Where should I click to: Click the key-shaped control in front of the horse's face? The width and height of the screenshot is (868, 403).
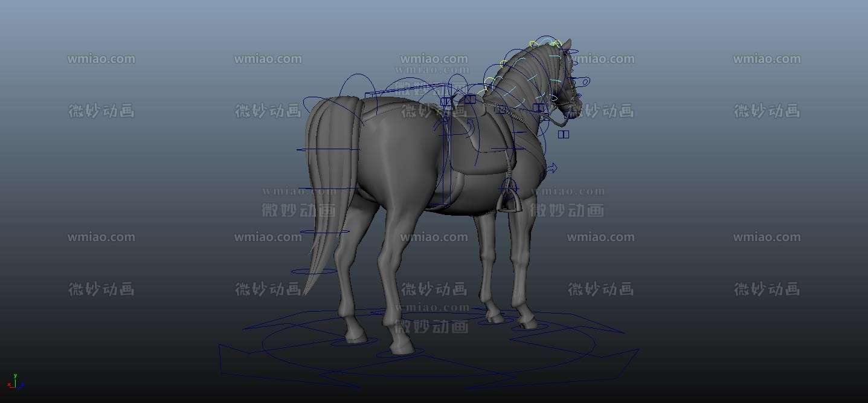[583, 82]
